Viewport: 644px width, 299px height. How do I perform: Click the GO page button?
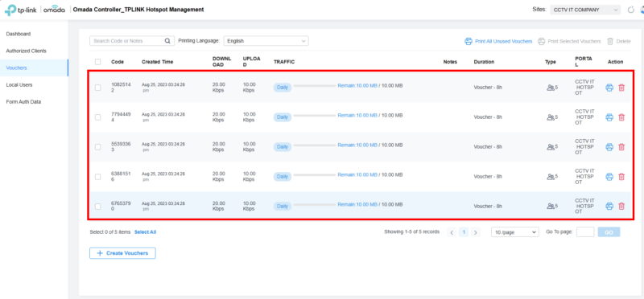click(609, 232)
